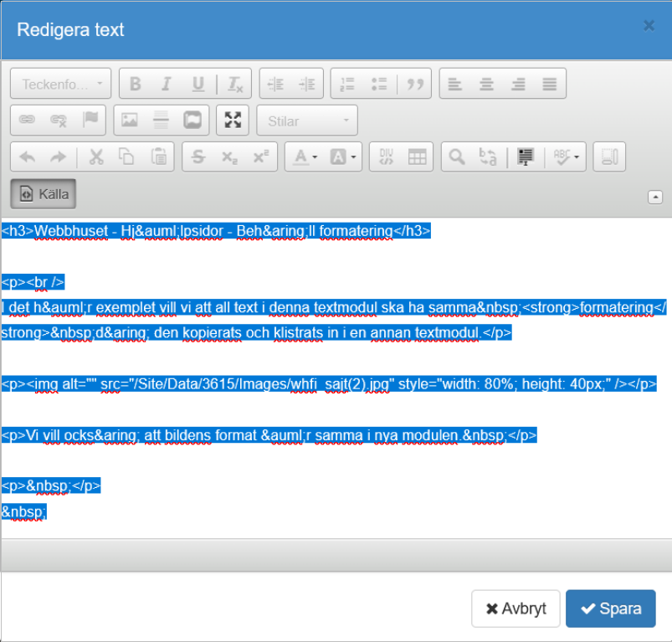This screenshot has height=642, width=672.
Task: Click the Insert link icon
Action: coord(27,121)
